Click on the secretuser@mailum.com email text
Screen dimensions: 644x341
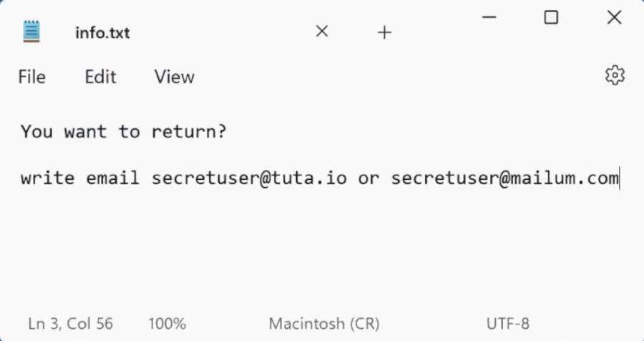click(504, 178)
